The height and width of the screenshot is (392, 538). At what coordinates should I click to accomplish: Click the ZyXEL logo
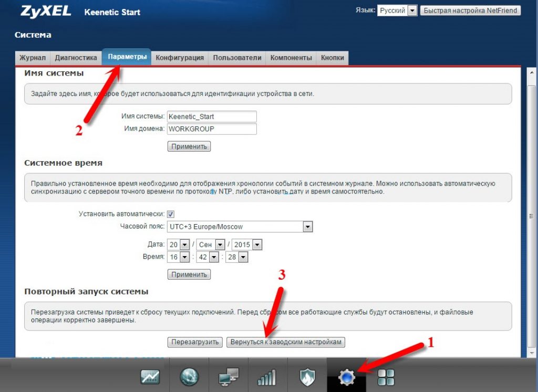46,12
